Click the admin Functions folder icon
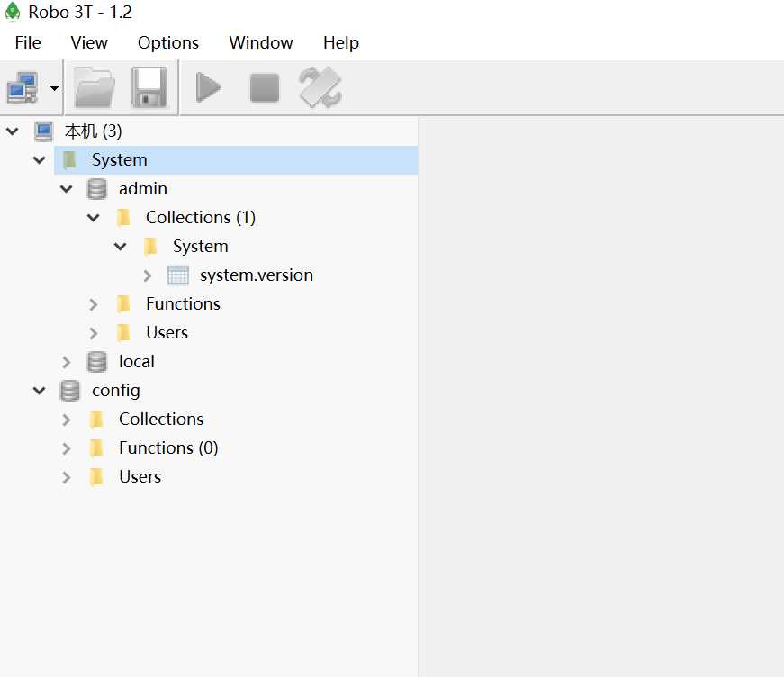 [x=123, y=304]
